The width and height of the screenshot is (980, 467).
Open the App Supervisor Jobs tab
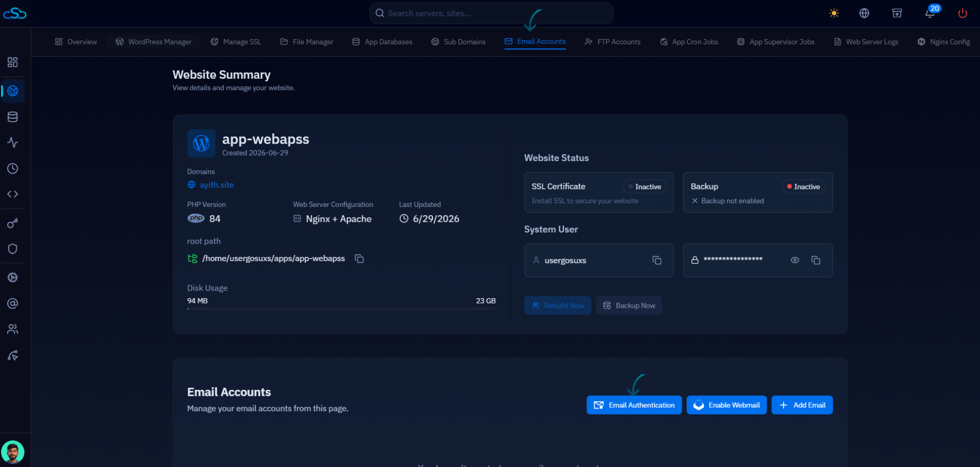pyautogui.click(x=776, y=42)
